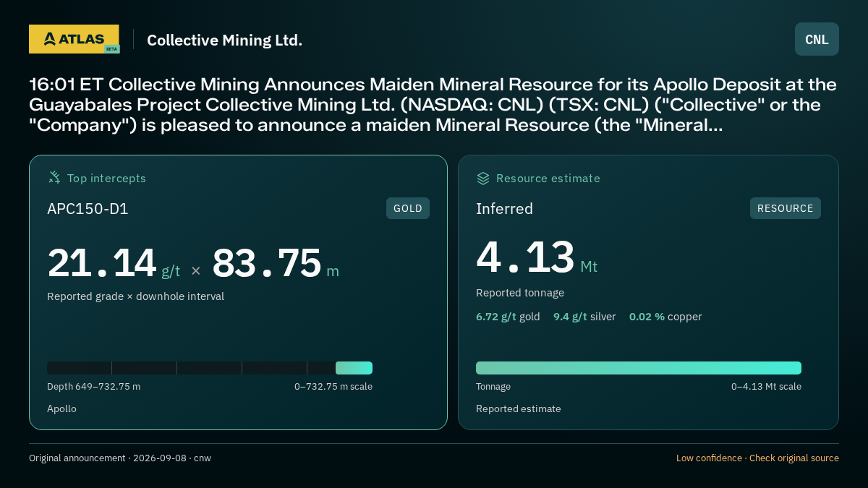This screenshot has width=868, height=488.
Task: Click the Collective Mining Ltd. company name
Action: [x=224, y=40]
